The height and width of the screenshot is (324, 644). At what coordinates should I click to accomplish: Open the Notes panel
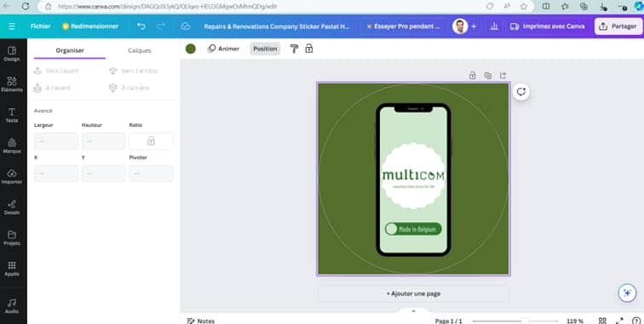coord(201,321)
